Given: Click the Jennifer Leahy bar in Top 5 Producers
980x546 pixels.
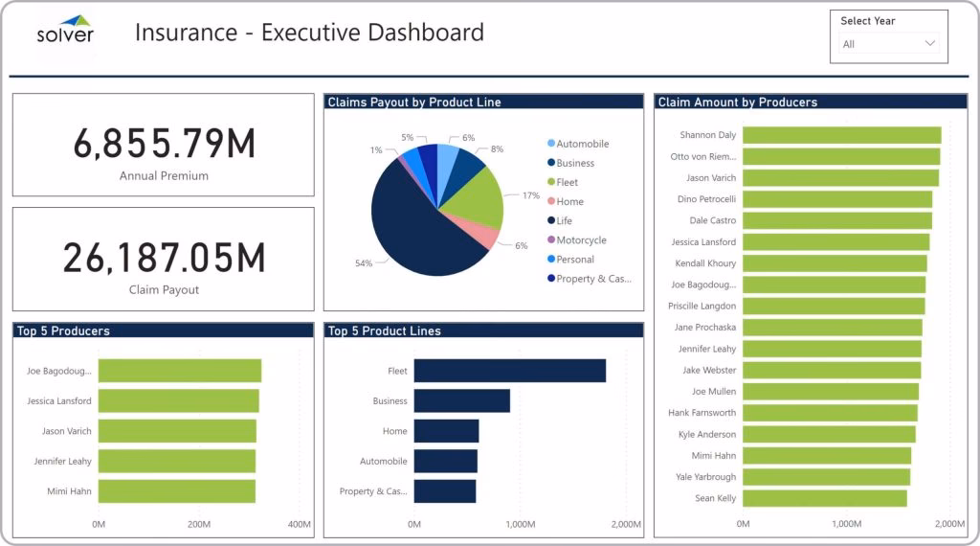Looking at the screenshot, I should point(177,461).
